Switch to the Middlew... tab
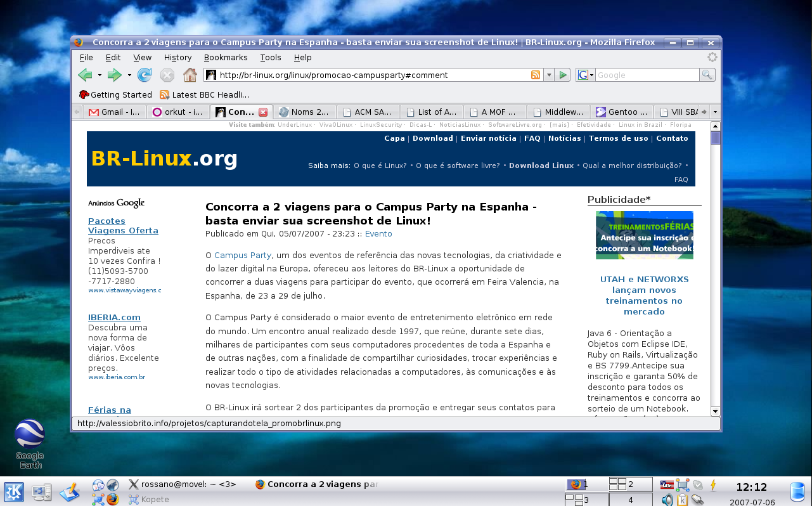This screenshot has width=812, height=506. (558, 112)
